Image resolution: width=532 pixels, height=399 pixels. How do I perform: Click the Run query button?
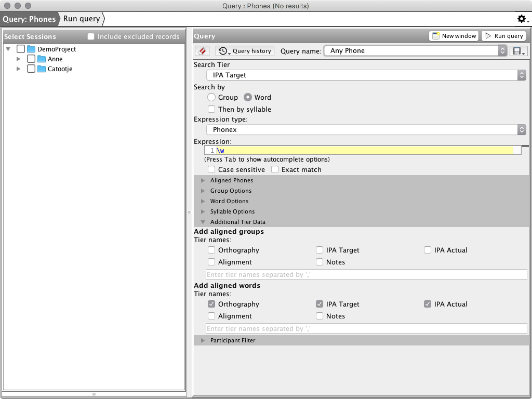(x=503, y=36)
